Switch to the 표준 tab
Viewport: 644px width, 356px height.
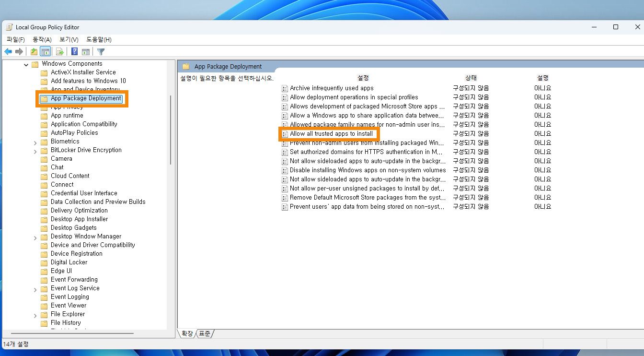205,333
